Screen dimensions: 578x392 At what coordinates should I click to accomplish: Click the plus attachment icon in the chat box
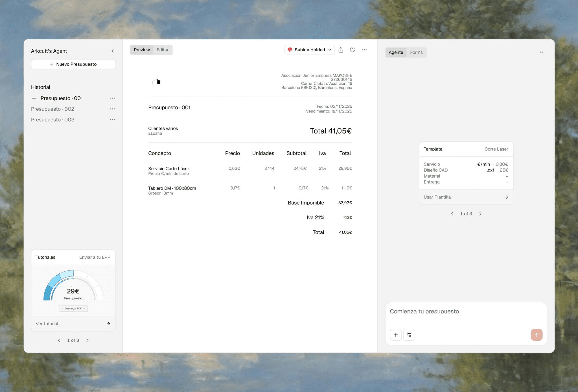coord(396,335)
